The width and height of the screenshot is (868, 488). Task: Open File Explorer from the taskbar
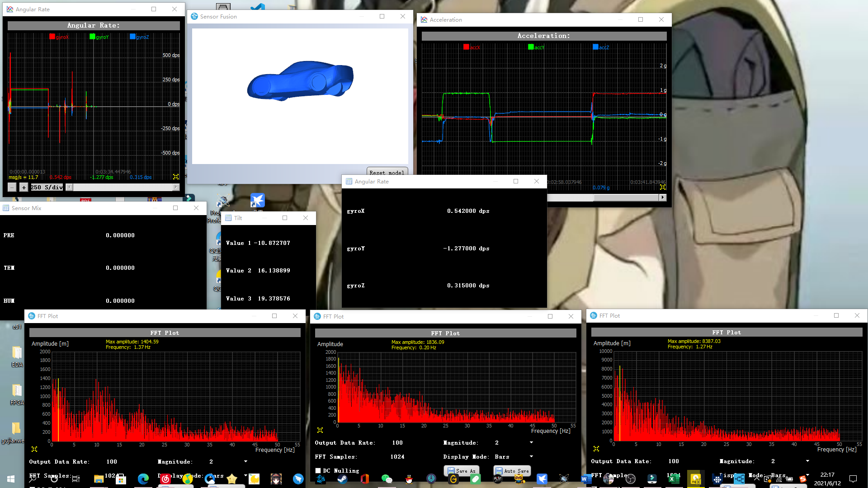click(99, 479)
